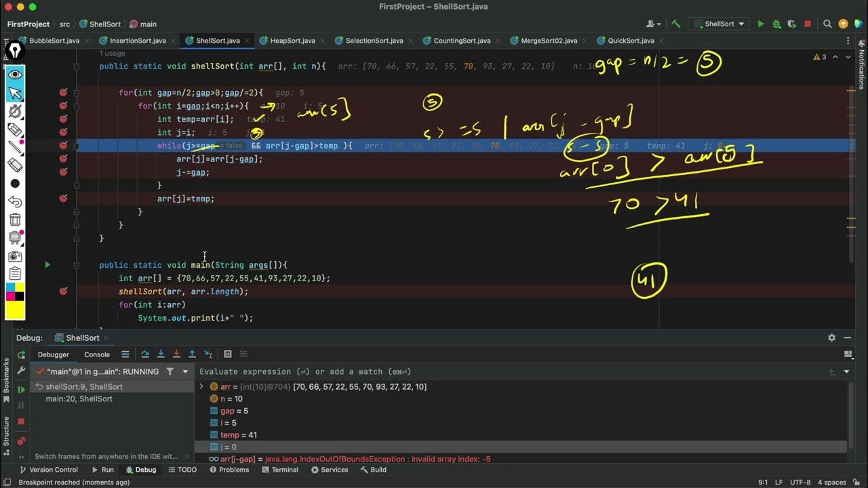Select the eraser annotation tool
The image size is (868, 488).
15,165
